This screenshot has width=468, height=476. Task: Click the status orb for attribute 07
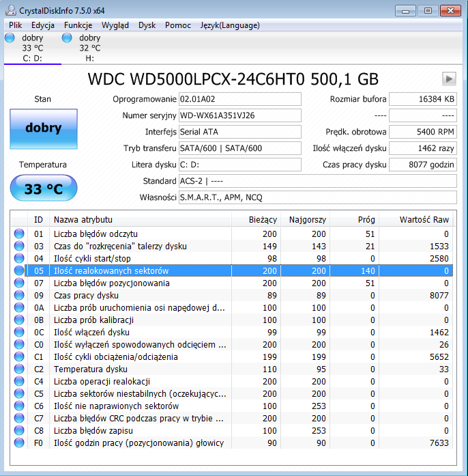pyautogui.click(x=19, y=283)
